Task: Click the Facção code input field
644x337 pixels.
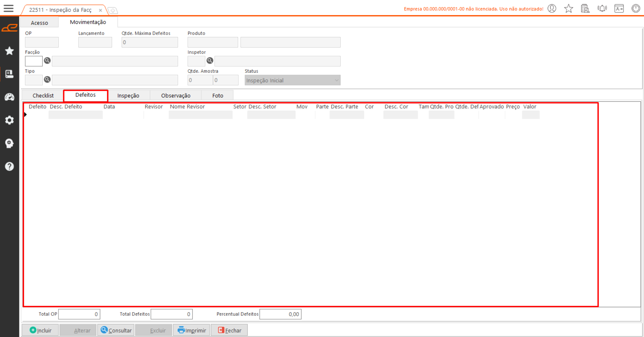Action: tap(34, 61)
